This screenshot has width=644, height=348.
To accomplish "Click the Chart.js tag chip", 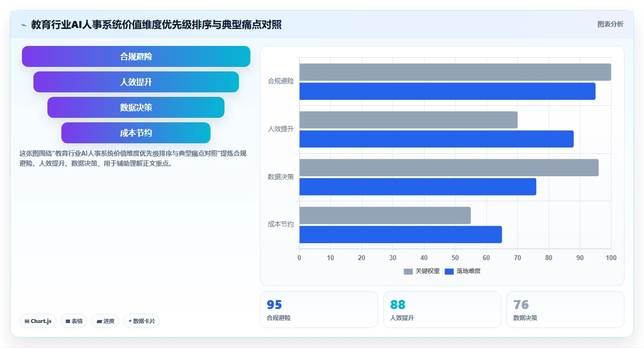I will (38, 321).
